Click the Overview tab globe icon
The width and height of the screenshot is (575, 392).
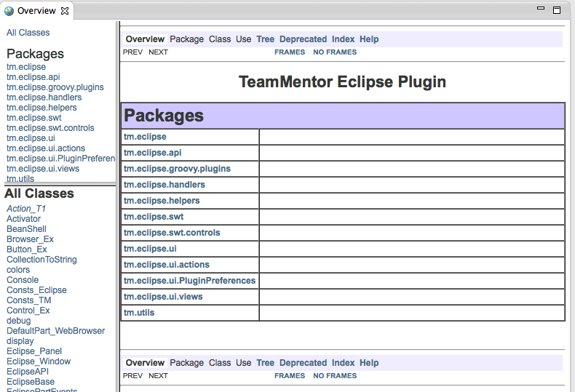pos(9,11)
